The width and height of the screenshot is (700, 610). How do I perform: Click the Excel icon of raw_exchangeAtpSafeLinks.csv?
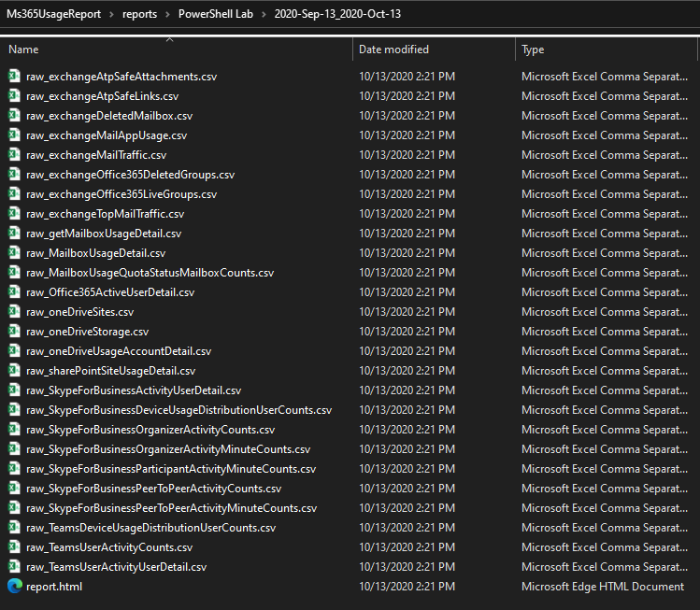tap(14, 95)
